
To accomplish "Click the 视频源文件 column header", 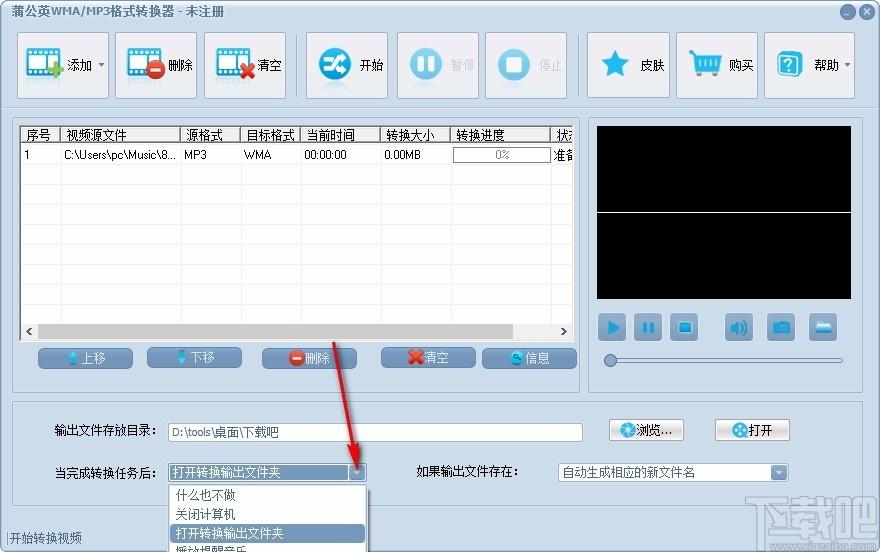I will click(120, 135).
